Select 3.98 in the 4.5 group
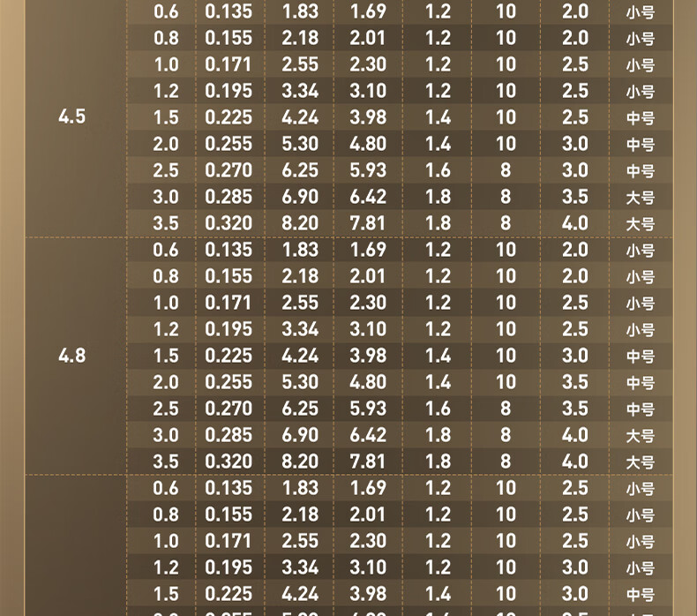The image size is (697, 616). (368, 117)
